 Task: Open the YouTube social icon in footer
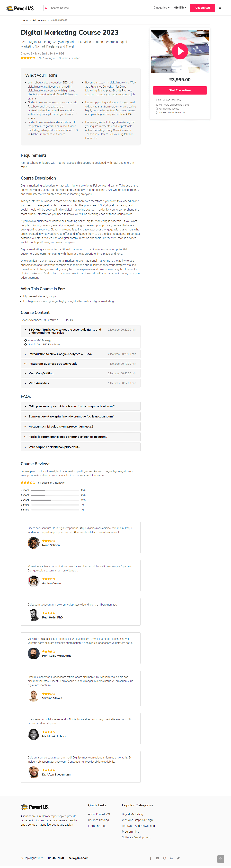click(157, 858)
